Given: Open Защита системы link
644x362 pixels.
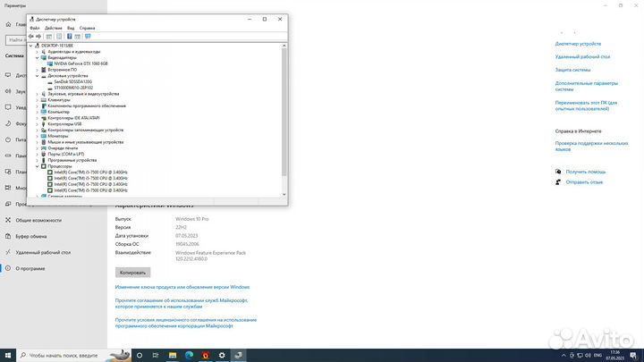Looking at the screenshot, I should [x=572, y=70].
